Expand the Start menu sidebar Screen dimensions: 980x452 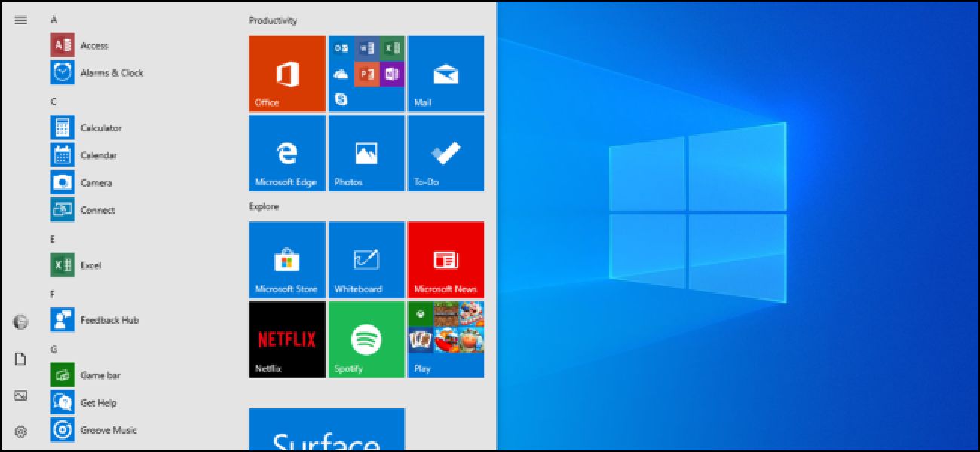tap(20, 20)
